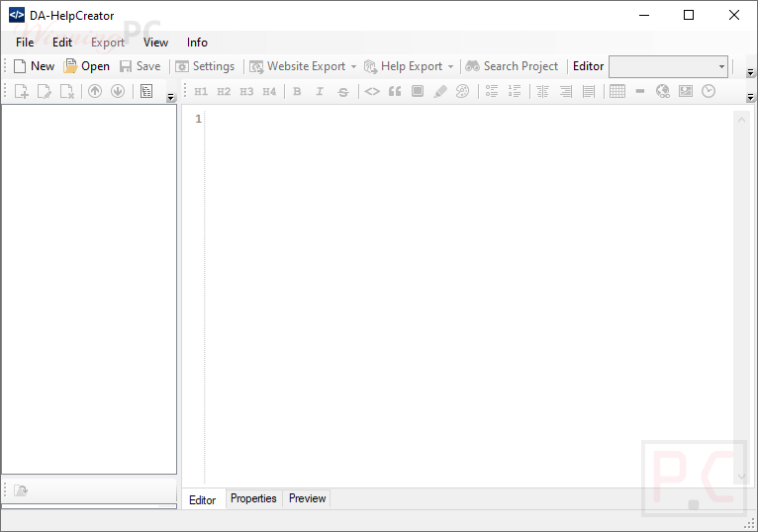Click the center align icon

click(x=543, y=91)
